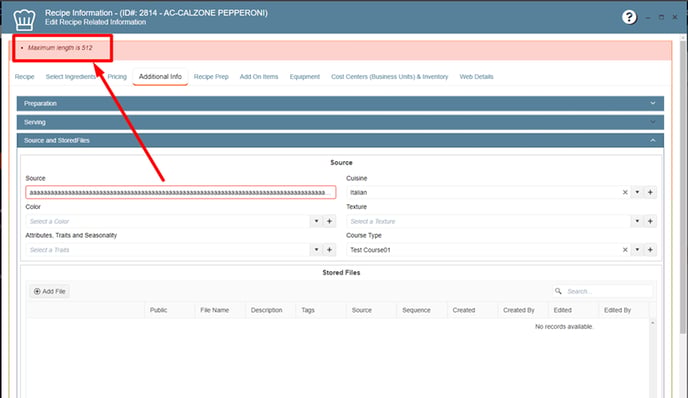
Task: Switch to the Recipe tab
Action: pos(25,77)
